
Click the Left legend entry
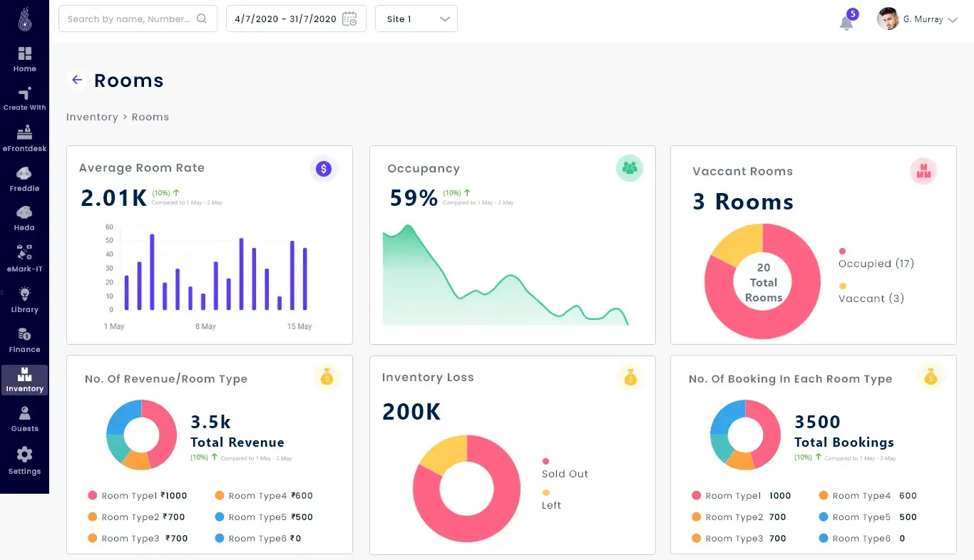tap(552, 499)
